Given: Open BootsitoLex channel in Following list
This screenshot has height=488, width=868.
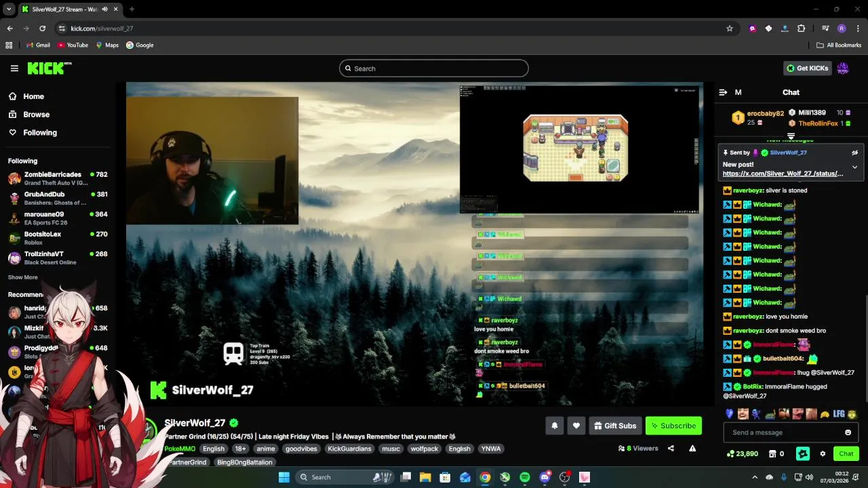Looking at the screenshot, I should point(58,238).
